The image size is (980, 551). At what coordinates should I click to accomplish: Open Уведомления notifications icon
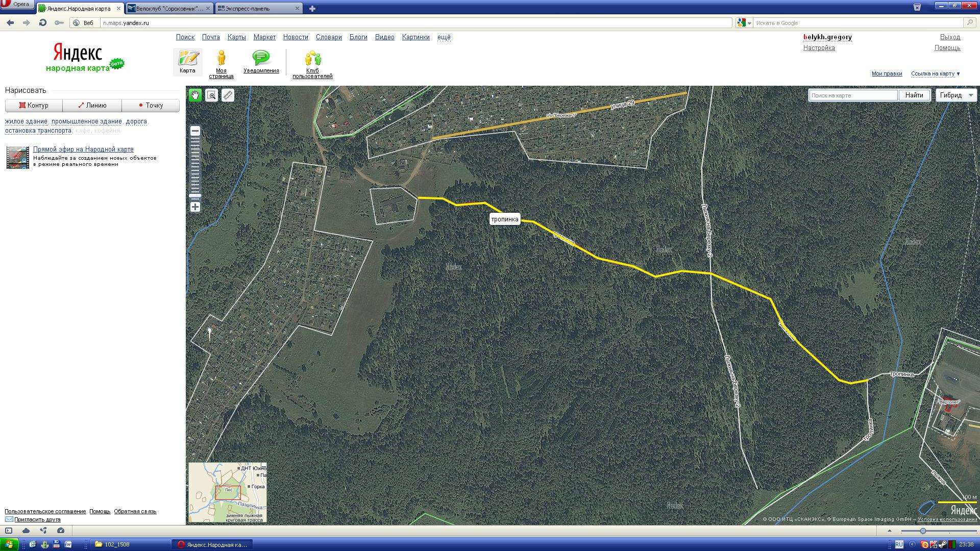[261, 62]
